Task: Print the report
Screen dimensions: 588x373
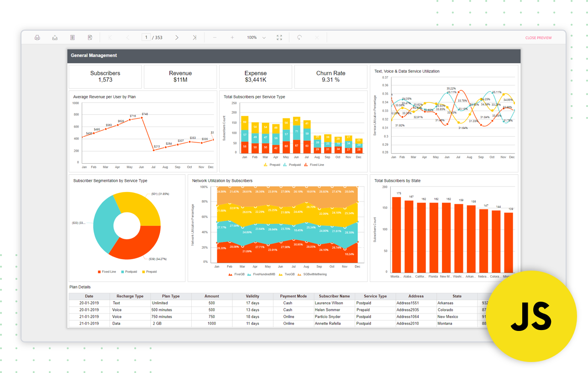Action: [37, 37]
